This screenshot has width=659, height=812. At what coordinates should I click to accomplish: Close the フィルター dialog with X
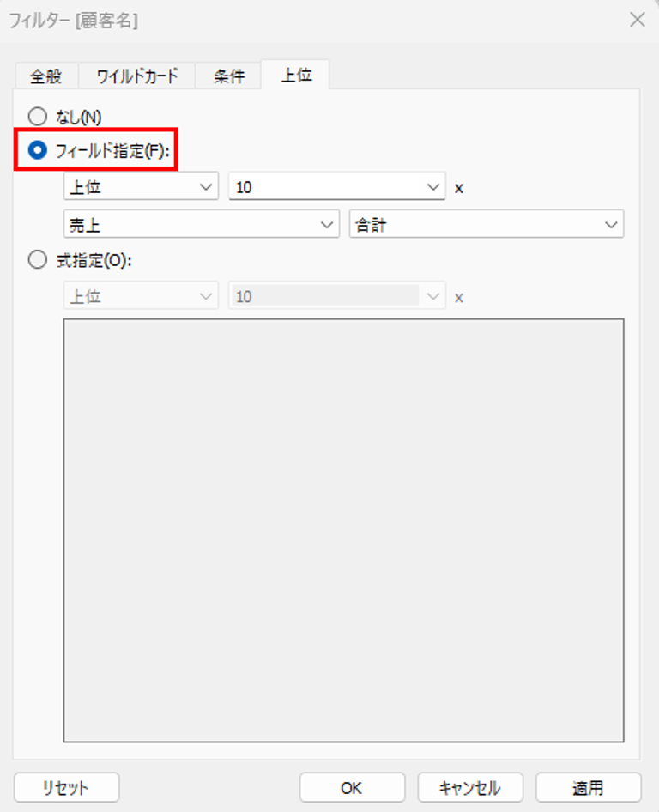point(638,21)
